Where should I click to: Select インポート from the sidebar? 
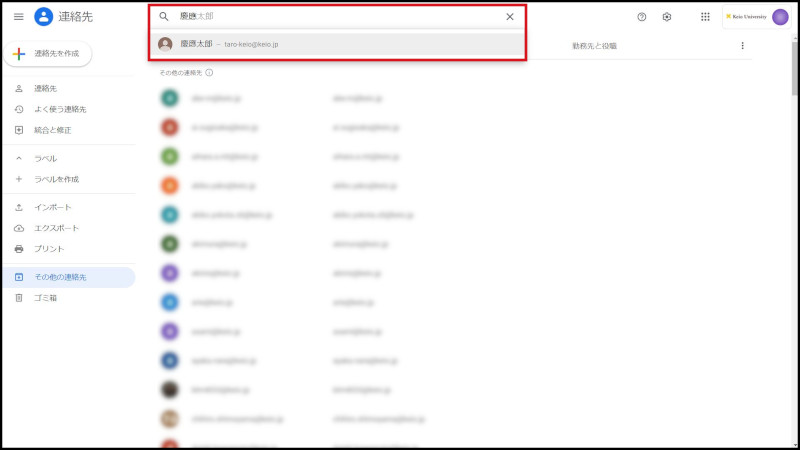point(53,207)
